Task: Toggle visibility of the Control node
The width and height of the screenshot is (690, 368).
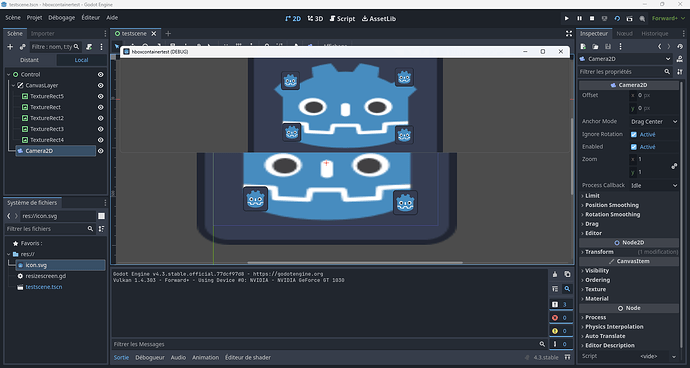Action: pyautogui.click(x=100, y=74)
